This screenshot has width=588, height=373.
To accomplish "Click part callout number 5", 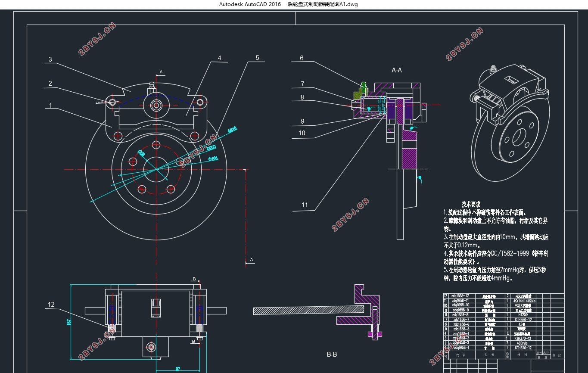I will pos(257,57).
